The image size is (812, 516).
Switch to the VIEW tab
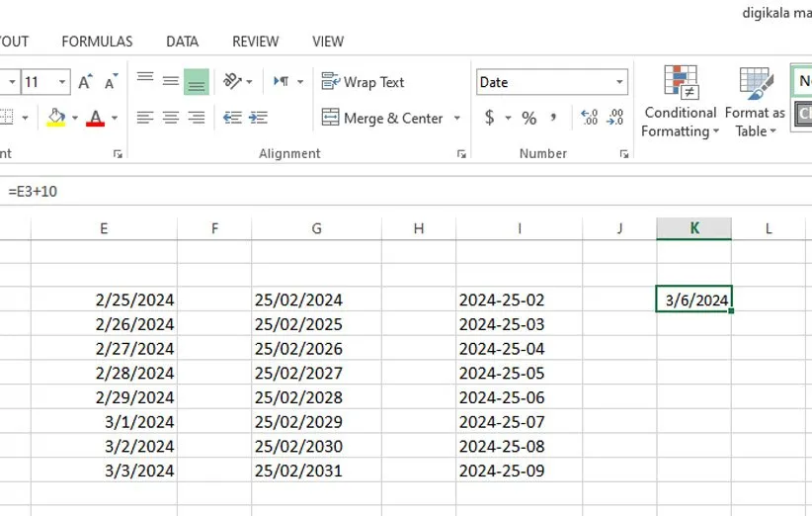click(328, 42)
